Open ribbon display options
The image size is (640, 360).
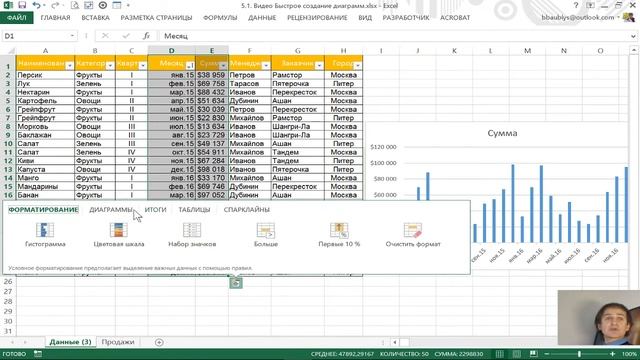click(590, 5)
